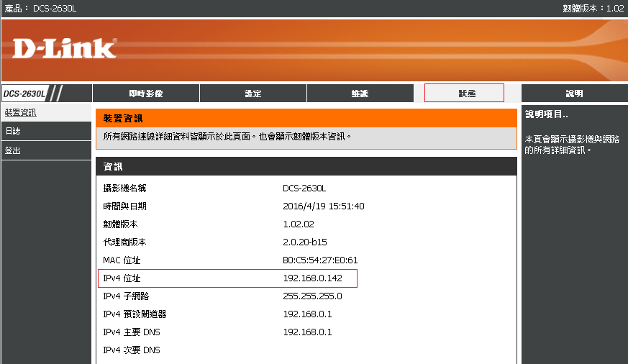Click the MAC address value B0:C5:54:27:E0:61

(320, 260)
